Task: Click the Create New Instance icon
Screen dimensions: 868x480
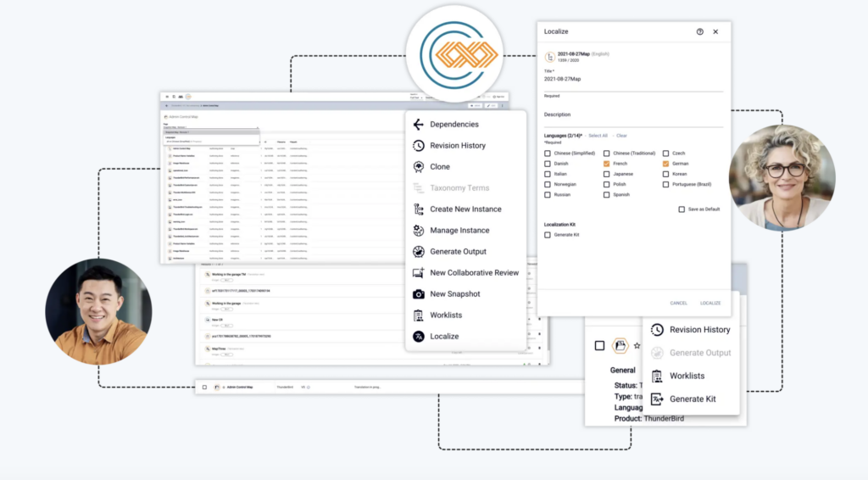Action: pyautogui.click(x=418, y=209)
